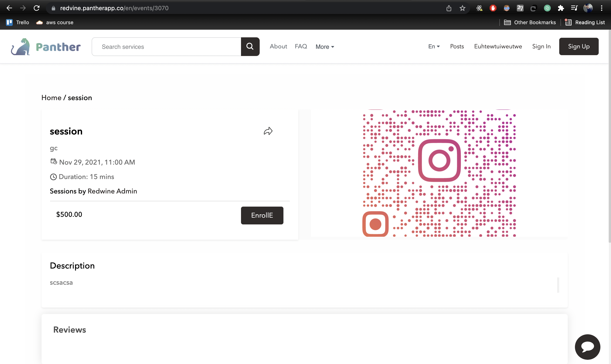This screenshot has width=611, height=364.
Task: Click Redwine Admin provider name
Action: tap(112, 191)
